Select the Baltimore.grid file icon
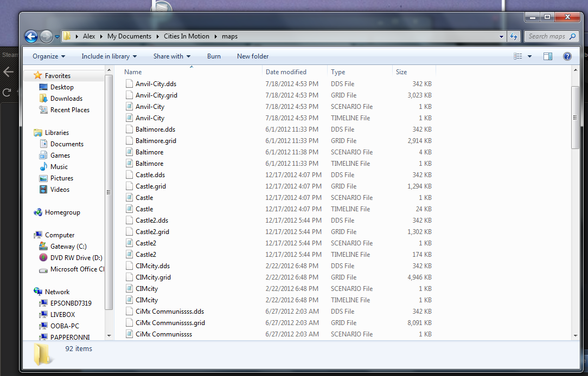The image size is (588, 376). (x=130, y=141)
